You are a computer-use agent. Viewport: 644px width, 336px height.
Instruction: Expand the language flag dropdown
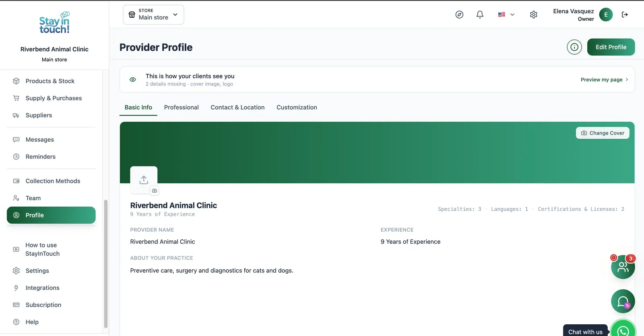point(506,15)
